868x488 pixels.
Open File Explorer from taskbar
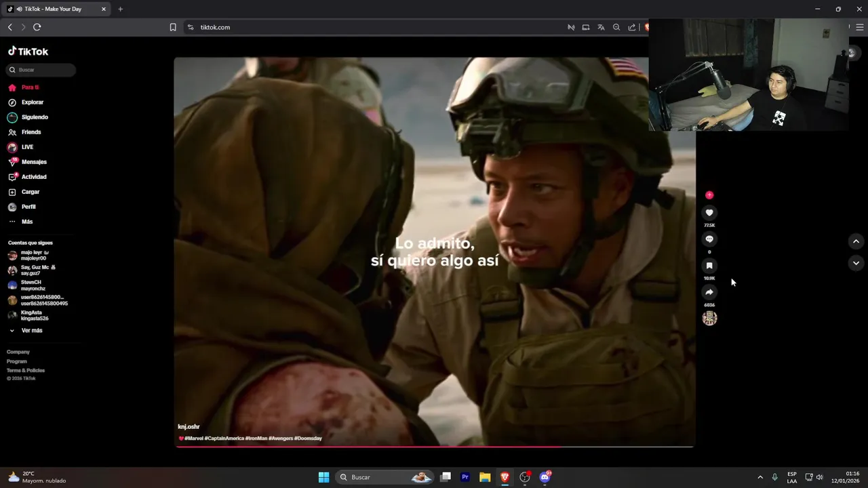coord(485,477)
